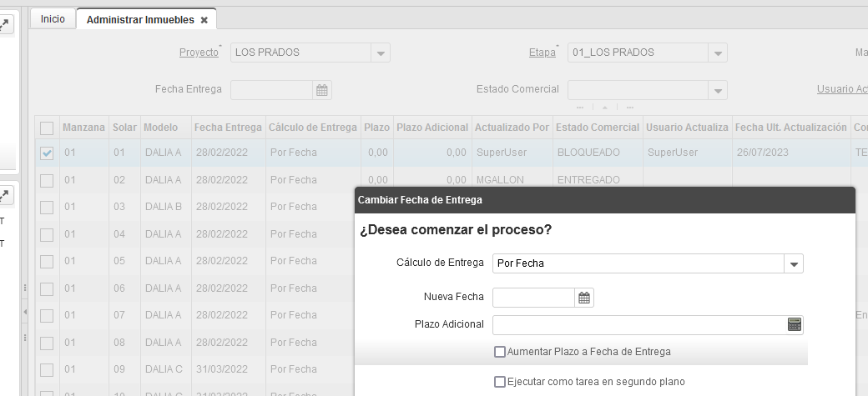Click into the Plazo Adicional input field
Screen dimensions: 868x396
(638, 324)
